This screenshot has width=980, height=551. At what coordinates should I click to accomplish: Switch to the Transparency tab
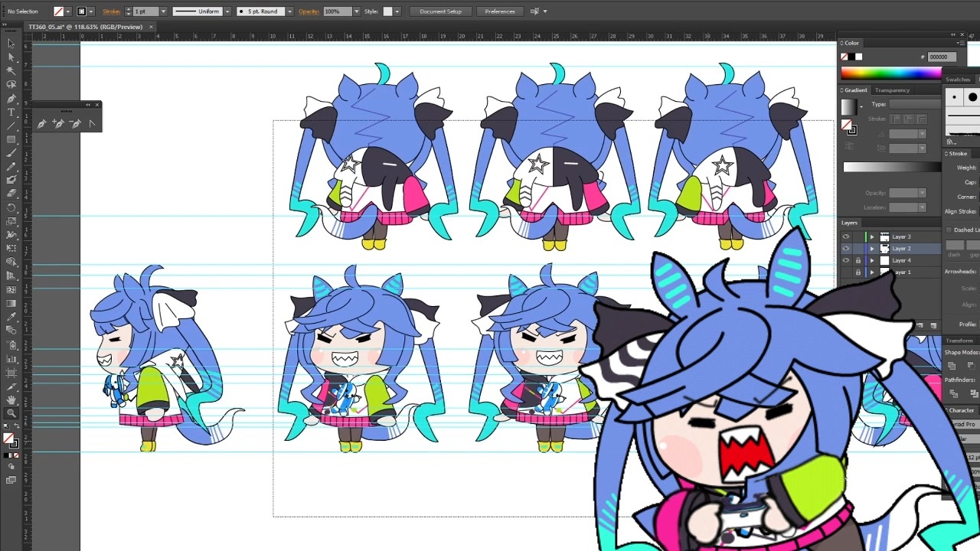click(x=892, y=90)
